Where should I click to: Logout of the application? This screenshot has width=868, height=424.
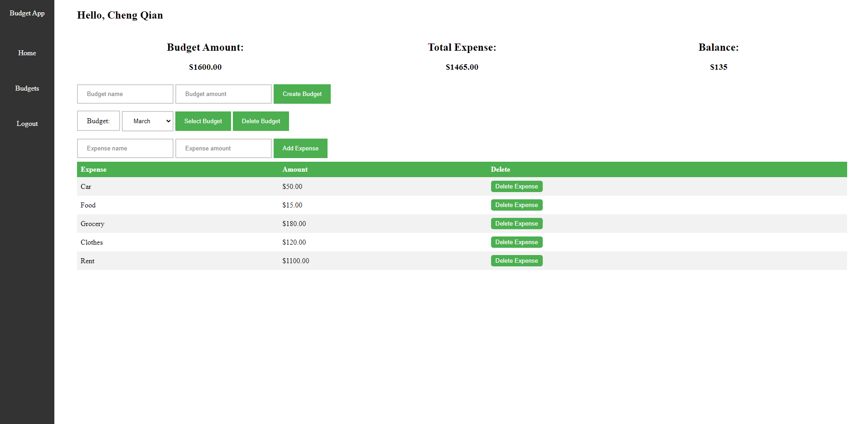point(27,123)
